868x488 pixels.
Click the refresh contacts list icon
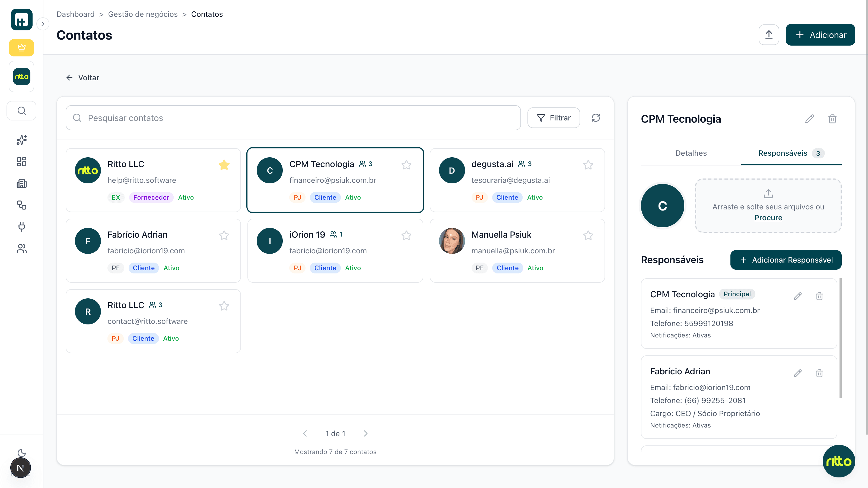[x=595, y=118]
